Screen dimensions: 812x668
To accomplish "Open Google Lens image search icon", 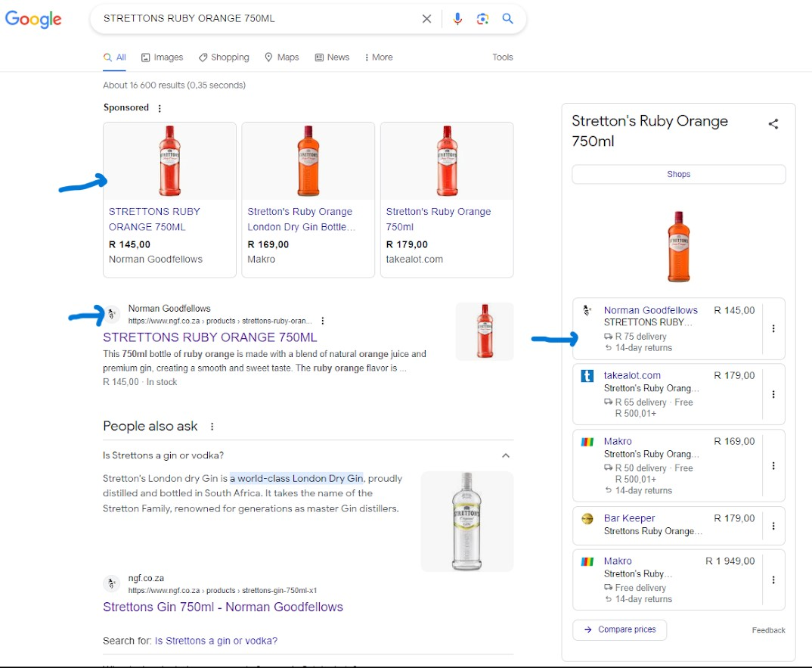I will pos(482,19).
